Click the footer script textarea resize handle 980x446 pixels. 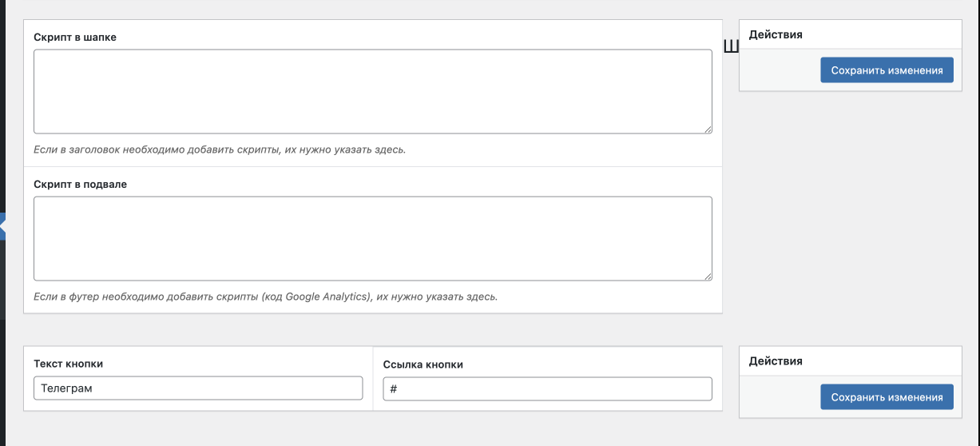(x=708, y=276)
